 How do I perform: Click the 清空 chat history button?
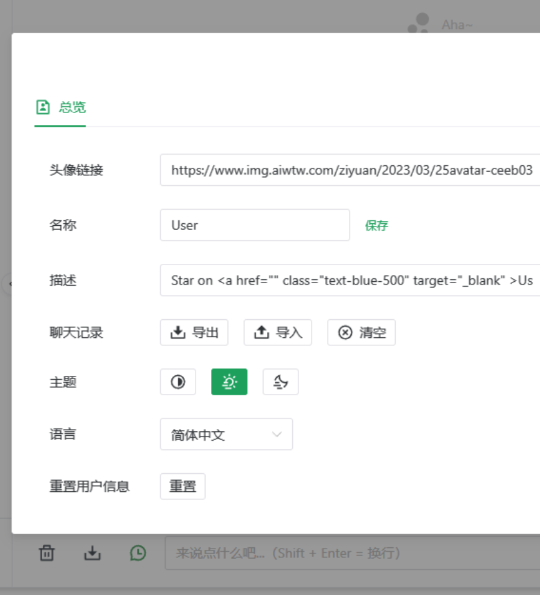click(x=361, y=332)
